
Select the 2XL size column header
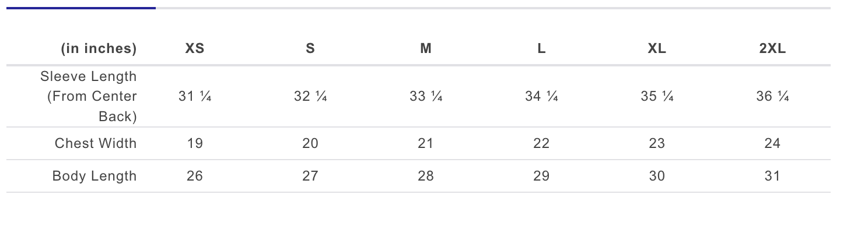tap(772, 49)
